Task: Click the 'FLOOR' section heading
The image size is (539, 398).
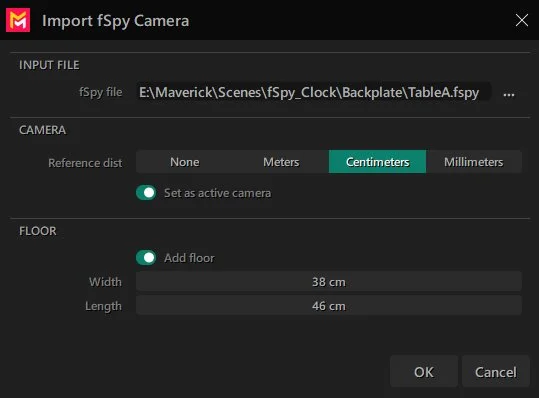Action: pos(38,231)
